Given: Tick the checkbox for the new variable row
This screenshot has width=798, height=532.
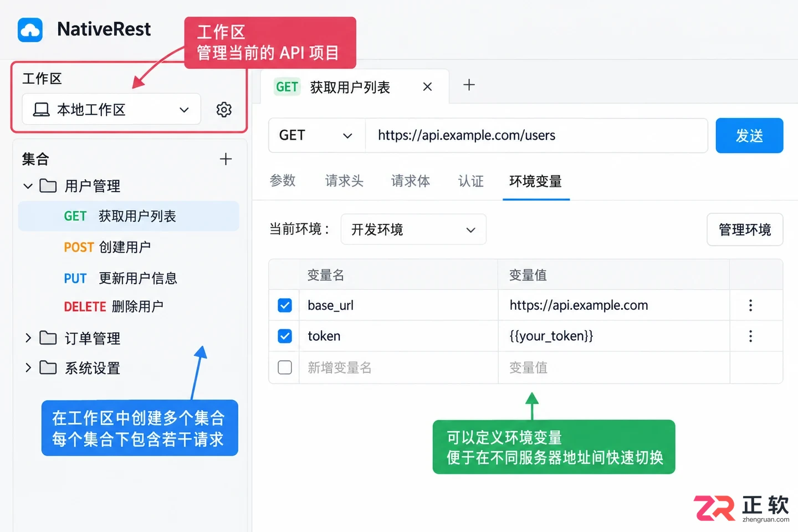Looking at the screenshot, I should click(x=285, y=367).
